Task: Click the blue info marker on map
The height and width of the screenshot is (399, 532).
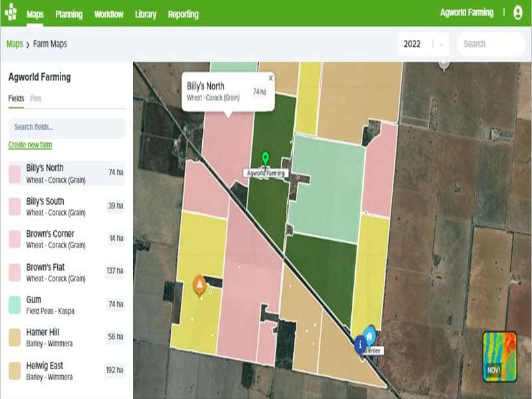Action: [x=360, y=343]
